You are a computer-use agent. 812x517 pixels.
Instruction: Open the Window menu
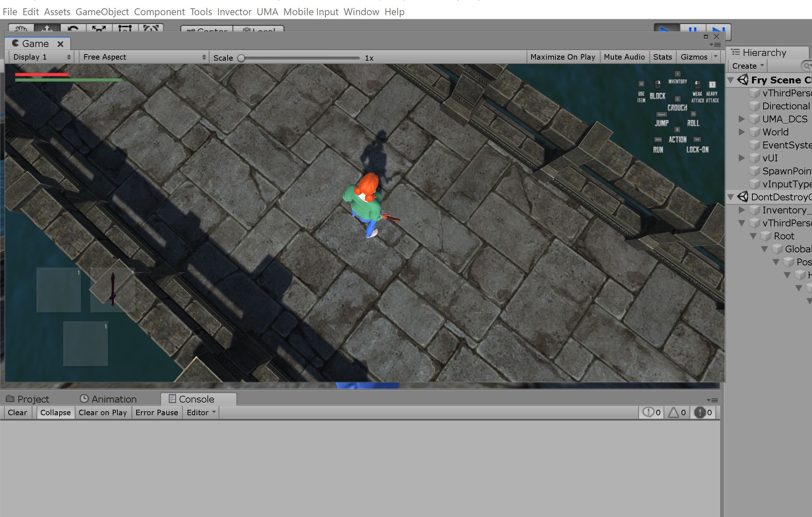click(x=361, y=12)
